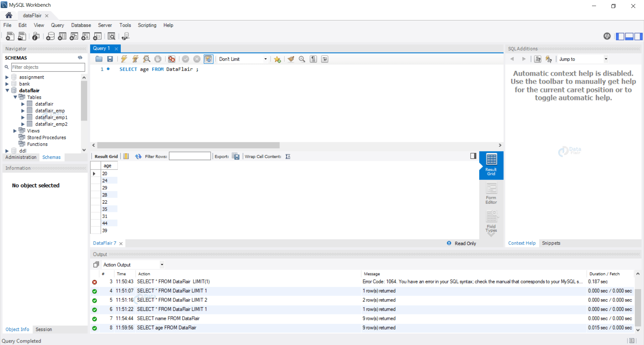
Task: Create a new table icon
Action: (62, 36)
